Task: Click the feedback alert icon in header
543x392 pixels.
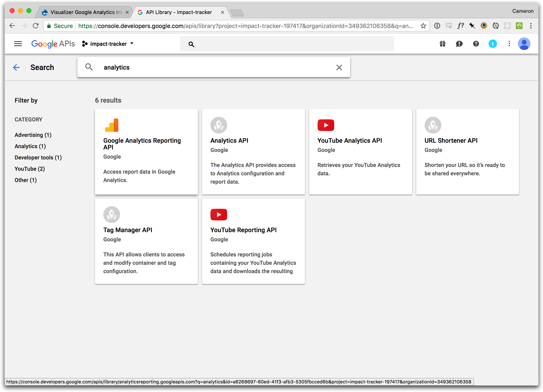Action: click(x=459, y=44)
